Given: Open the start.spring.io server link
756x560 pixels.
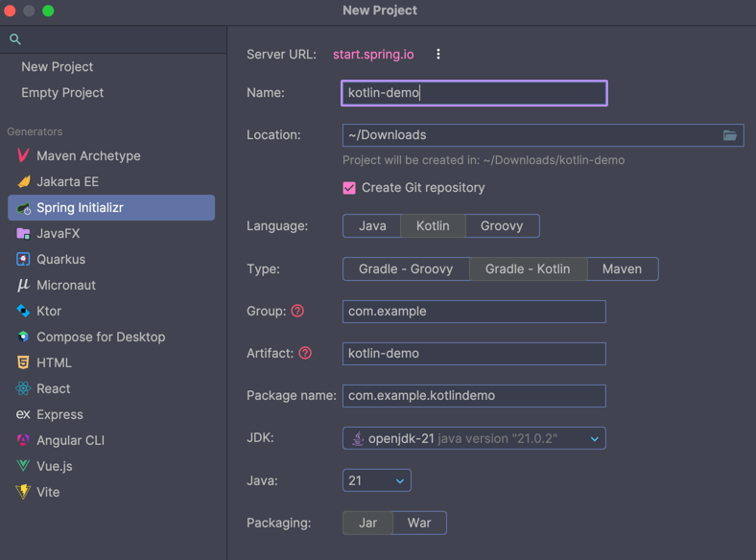Looking at the screenshot, I should [x=373, y=54].
